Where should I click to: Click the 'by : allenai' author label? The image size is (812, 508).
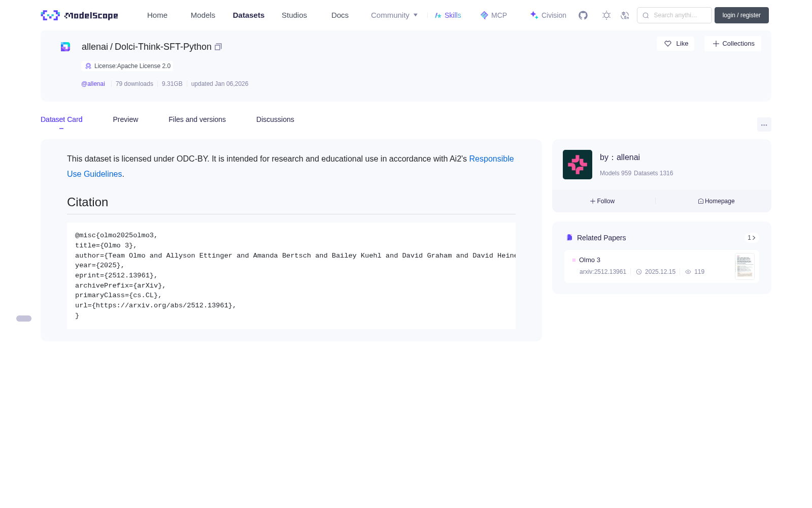(620, 157)
